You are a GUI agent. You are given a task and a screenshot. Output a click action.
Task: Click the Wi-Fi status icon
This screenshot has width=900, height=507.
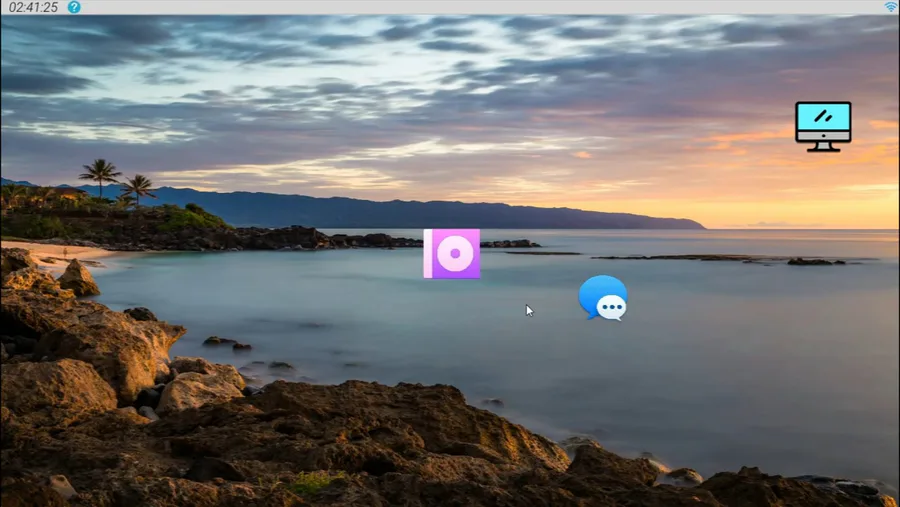[891, 6]
